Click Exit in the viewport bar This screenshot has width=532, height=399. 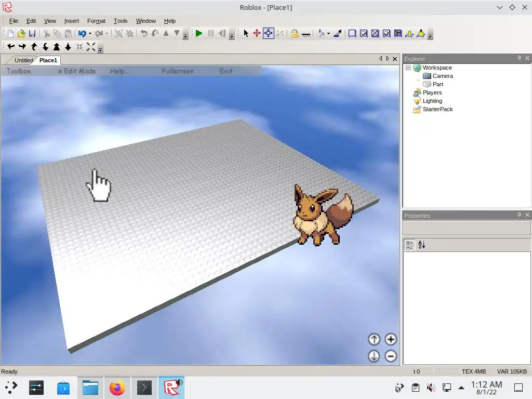(x=226, y=71)
